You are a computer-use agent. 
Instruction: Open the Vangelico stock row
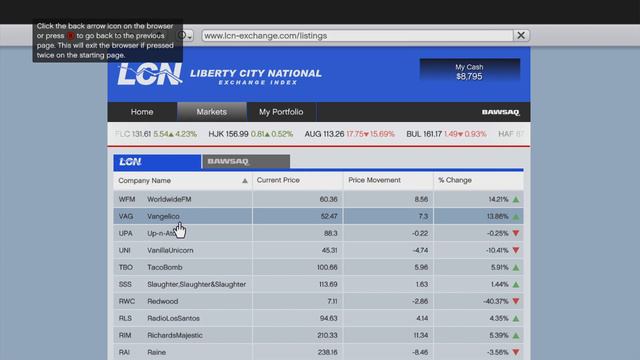pos(318,216)
